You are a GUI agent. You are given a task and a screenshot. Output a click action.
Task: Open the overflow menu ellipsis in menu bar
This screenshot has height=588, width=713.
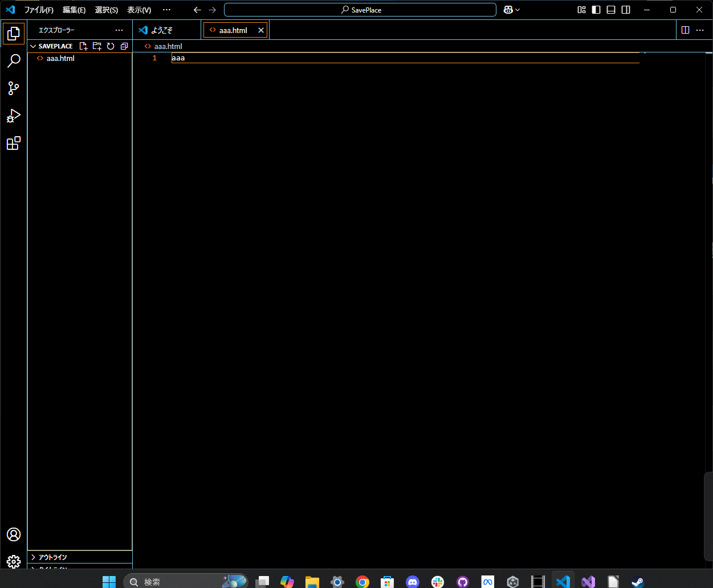166,10
